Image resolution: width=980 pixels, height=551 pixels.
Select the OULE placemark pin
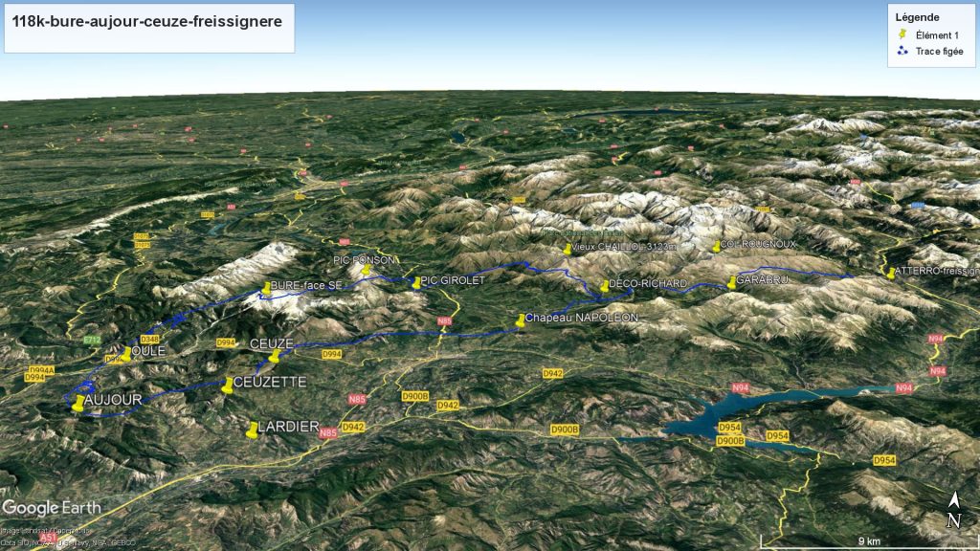click(125, 354)
